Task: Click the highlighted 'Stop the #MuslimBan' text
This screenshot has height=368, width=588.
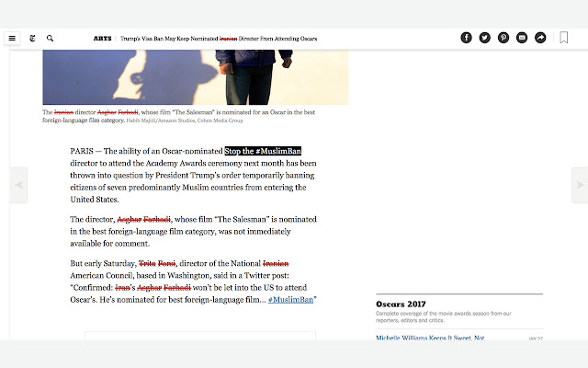Action: click(263, 151)
